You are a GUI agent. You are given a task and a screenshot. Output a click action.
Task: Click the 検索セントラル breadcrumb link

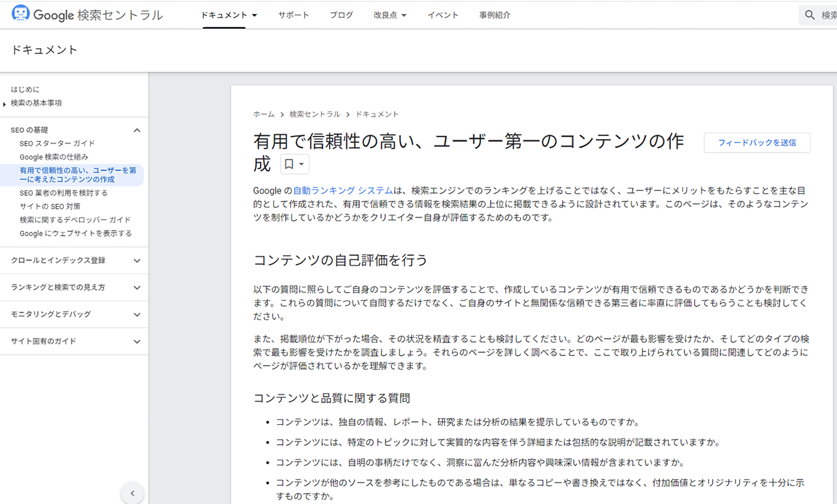click(315, 114)
